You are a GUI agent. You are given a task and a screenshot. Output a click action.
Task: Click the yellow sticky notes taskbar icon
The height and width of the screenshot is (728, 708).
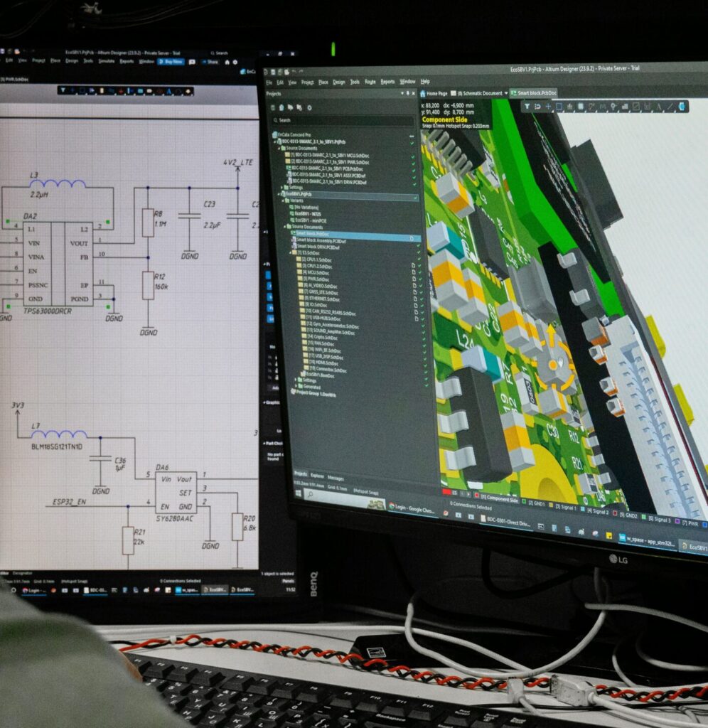[x=608, y=535]
